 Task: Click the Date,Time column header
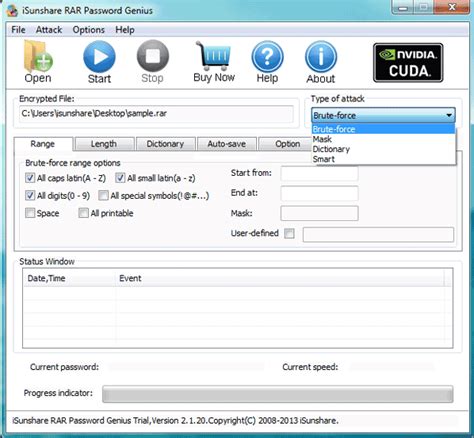tap(69, 278)
